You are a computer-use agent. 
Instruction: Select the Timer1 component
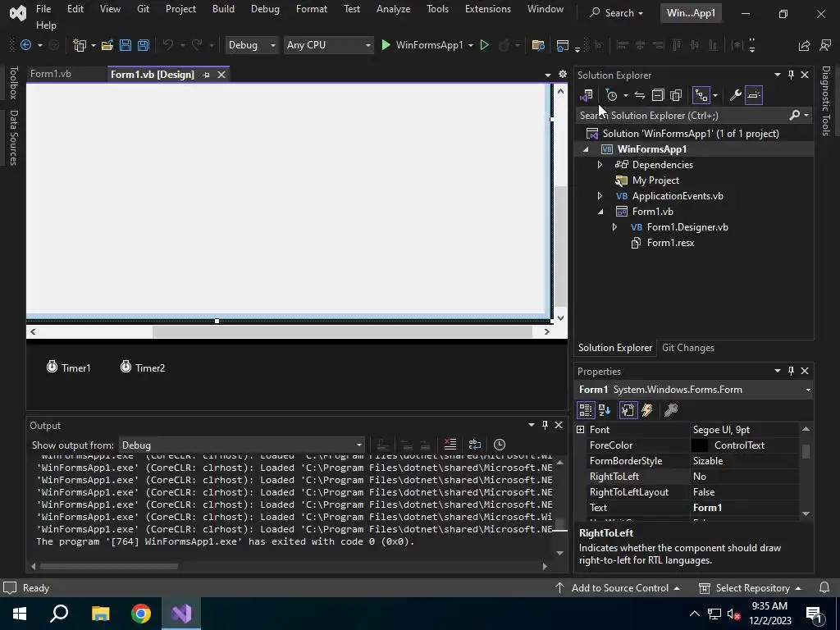point(69,367)
